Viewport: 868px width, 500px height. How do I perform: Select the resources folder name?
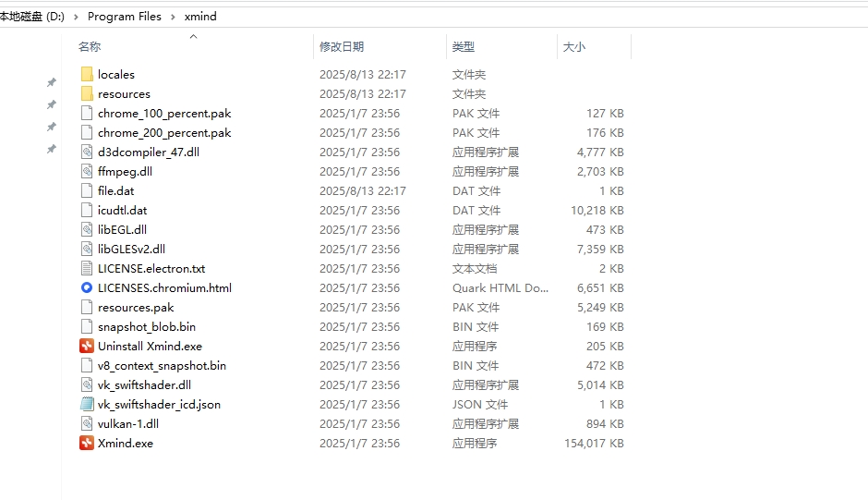[x=124, y=93]
